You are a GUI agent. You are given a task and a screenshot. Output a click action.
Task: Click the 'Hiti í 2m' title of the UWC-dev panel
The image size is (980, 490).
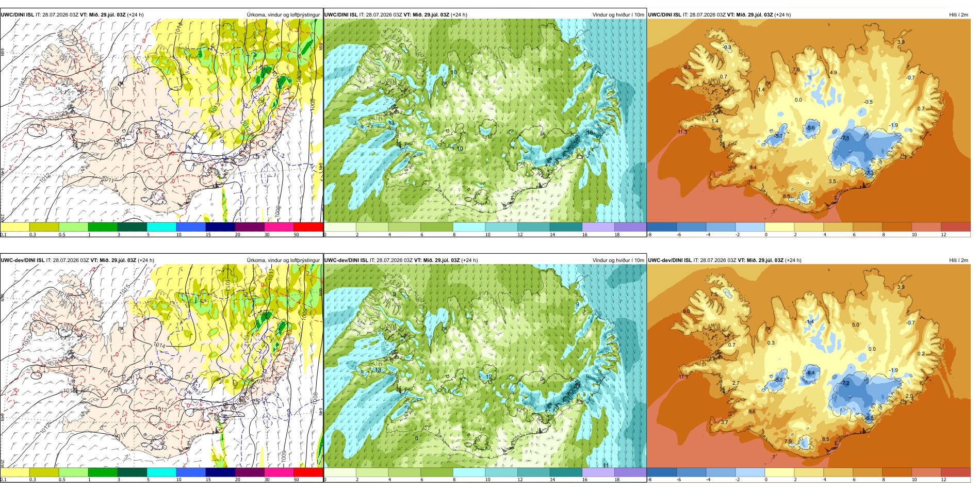pyautogui.click(x=958, y=260)
